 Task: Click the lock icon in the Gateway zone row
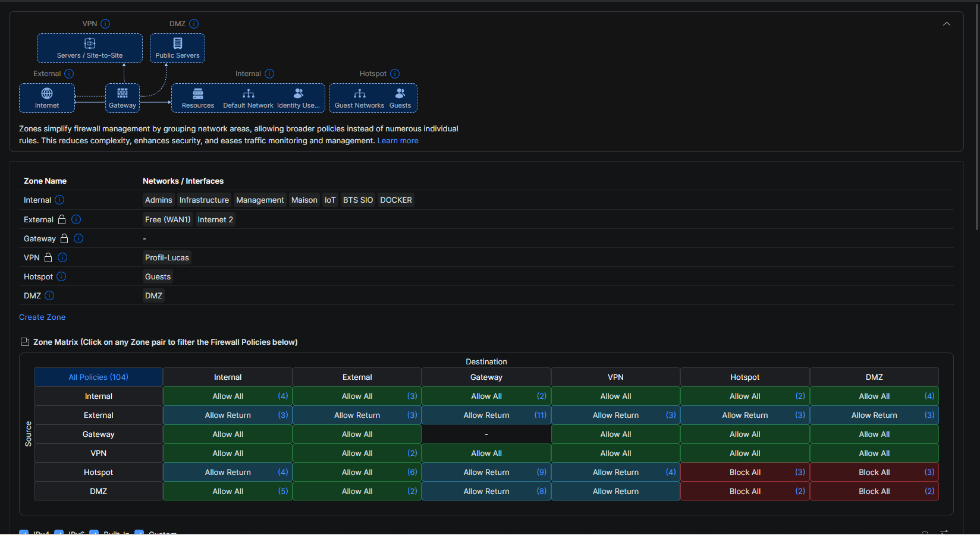pyautogui.click(x=64, y=238)
